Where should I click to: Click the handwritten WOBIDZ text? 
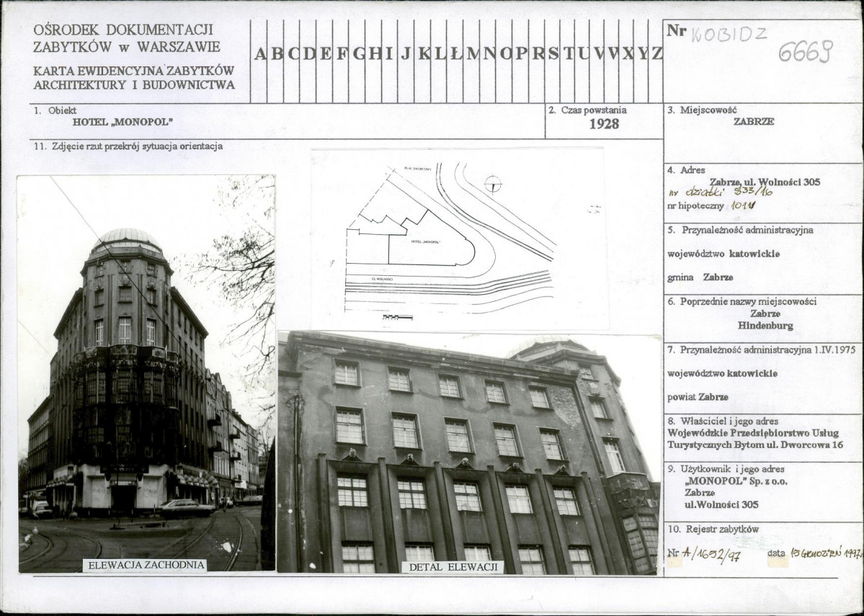[729, 34]
